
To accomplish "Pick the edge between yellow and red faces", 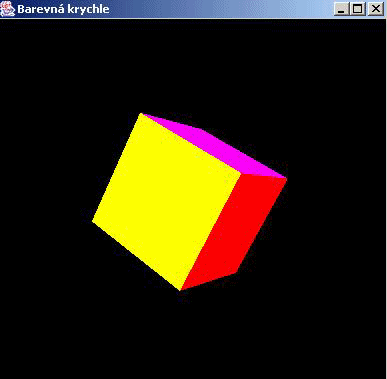I will 211,232.
